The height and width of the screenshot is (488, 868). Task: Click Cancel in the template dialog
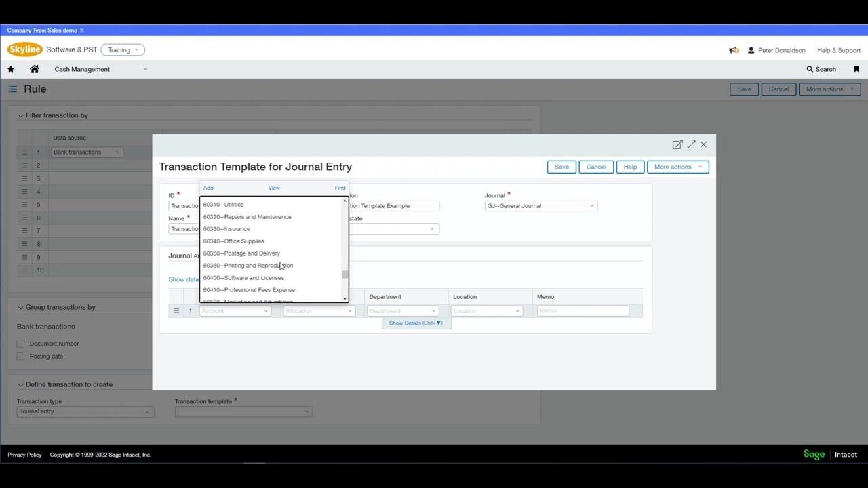(x=596, y=167)
